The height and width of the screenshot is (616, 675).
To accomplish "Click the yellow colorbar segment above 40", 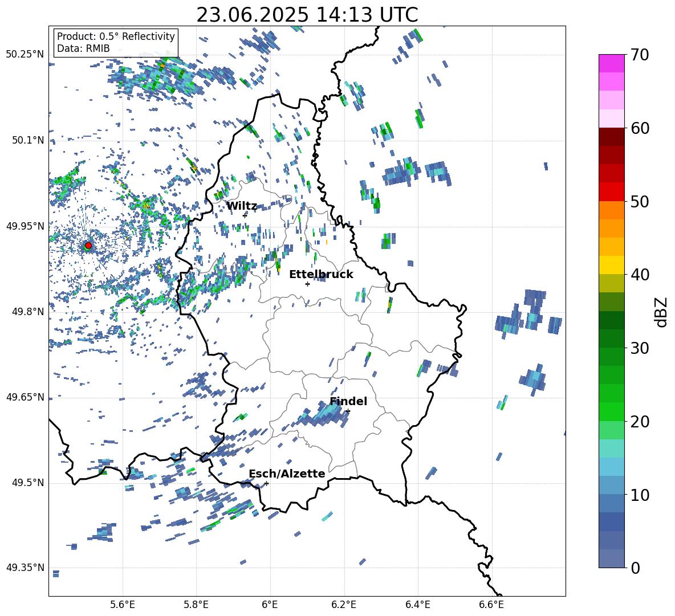I will coord(611,265).
